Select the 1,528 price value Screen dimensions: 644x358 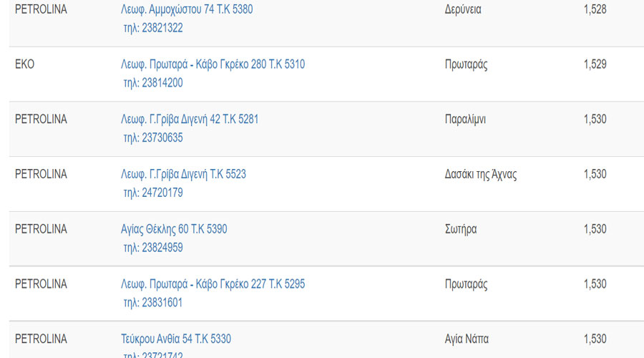click(x=595, y=9)
